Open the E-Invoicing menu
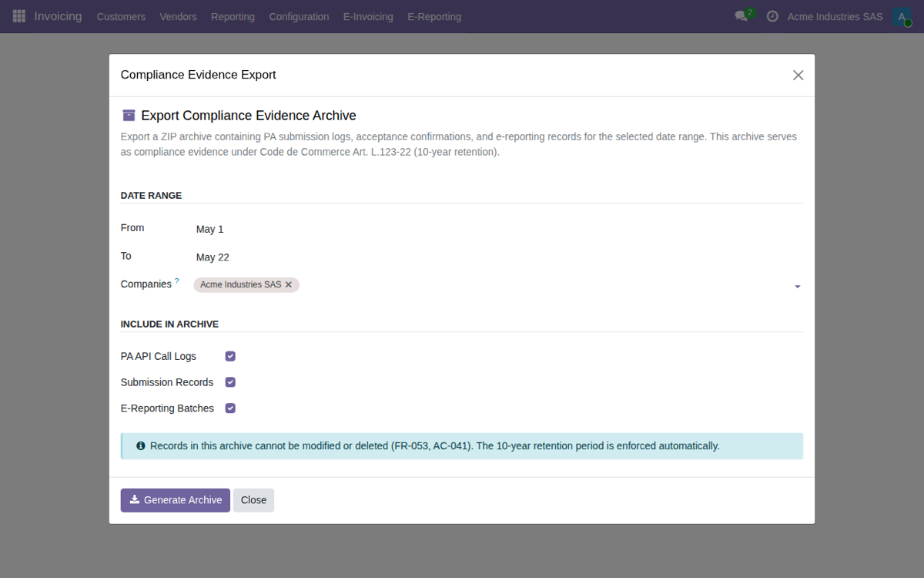Viewport: 924px width, 578px height. [x=368, y=16]
